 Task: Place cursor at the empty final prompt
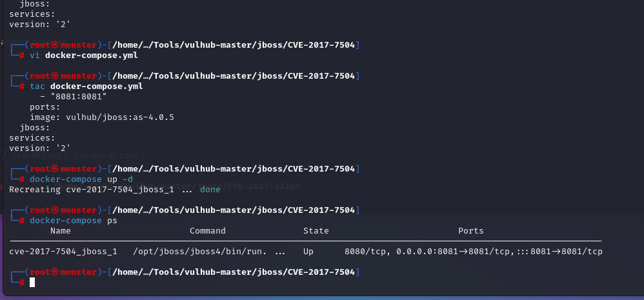[x=32, y=282]
